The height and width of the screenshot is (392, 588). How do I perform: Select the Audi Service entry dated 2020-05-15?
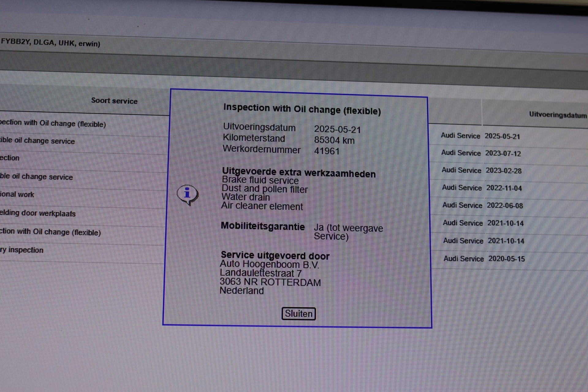coord(484,259)
